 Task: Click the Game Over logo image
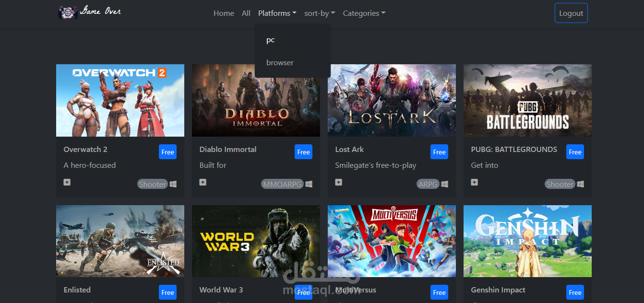(90, 12)
